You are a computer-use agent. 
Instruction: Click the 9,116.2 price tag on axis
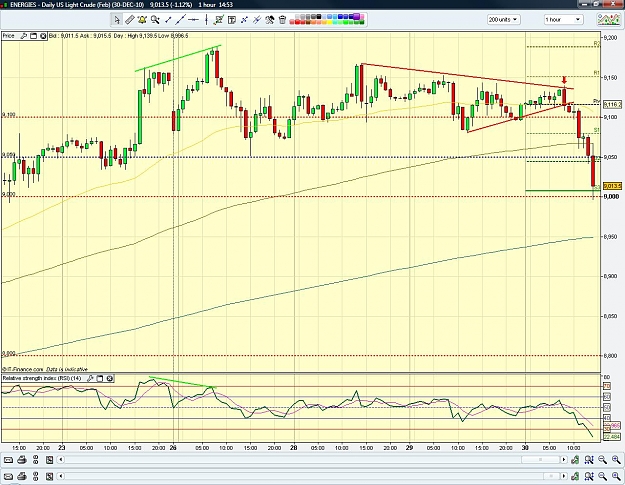click(612, 105)
